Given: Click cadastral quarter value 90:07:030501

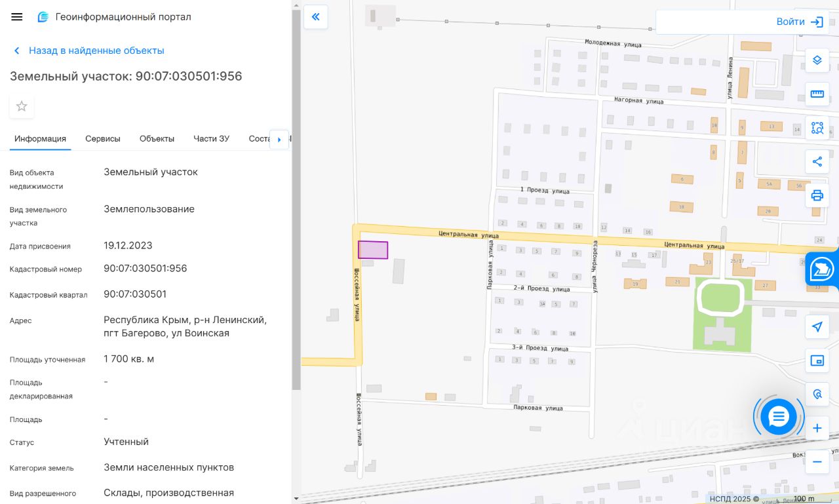Looking at the screenshot, I should tap(135, 294).
